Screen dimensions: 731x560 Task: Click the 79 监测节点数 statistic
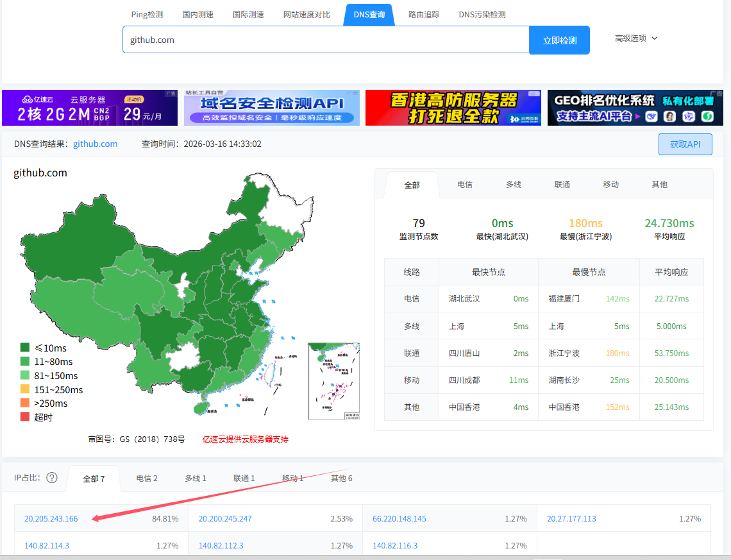click(x=419, y=229)
